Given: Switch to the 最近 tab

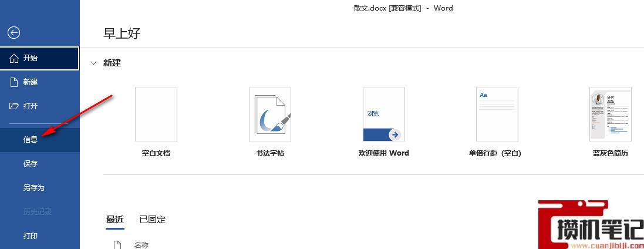Looking at the screenshot, I should [115, 220].
